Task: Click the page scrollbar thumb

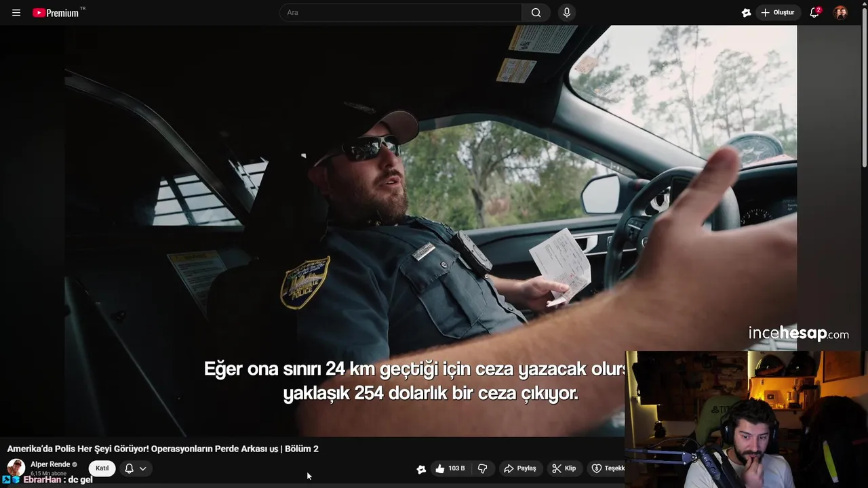Action: [x=864, y=88]
